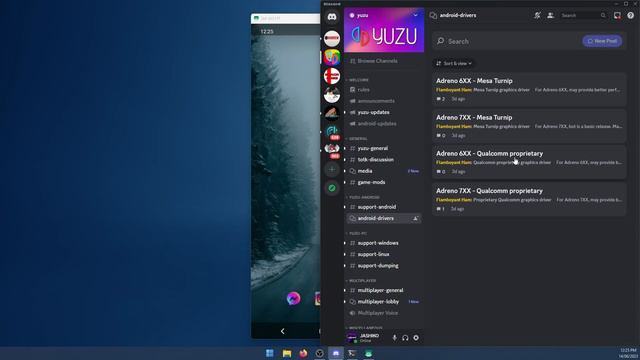Open OBS Studio from the taskbar
This screenshot has height=360, width=640.
click(320, 353)
